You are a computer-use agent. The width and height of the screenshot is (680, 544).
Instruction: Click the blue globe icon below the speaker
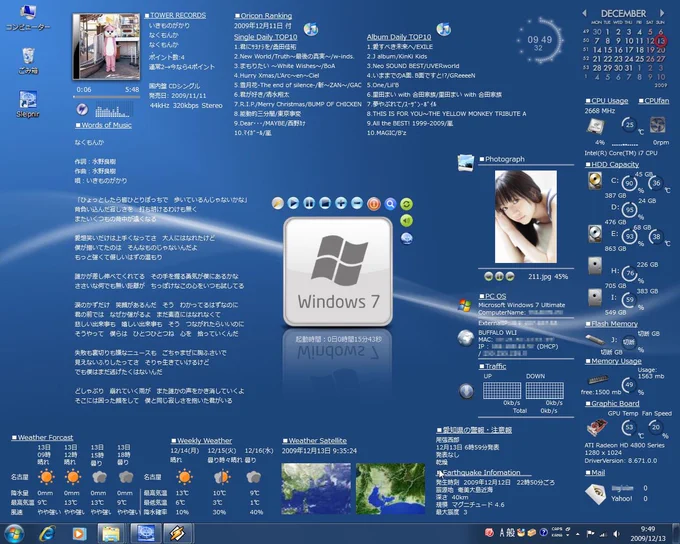pos(406,238)
